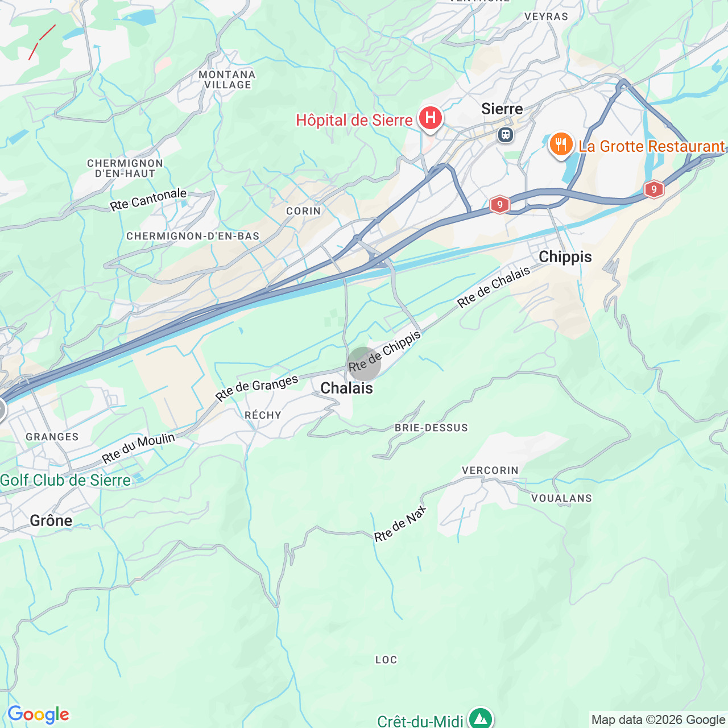Select the Crêt-du-Midi text label

click(x=420, y=721)
